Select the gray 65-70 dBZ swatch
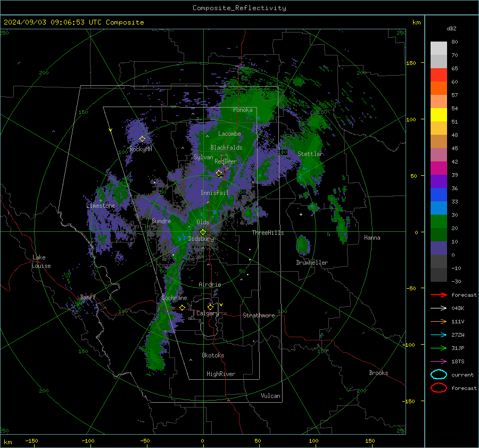Viewport: 479px width, 448px height. 439,61
